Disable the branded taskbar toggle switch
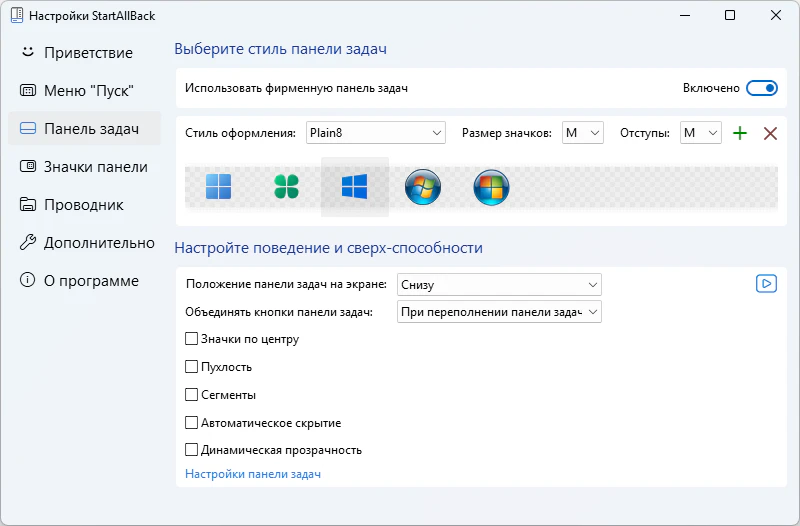 762,88
